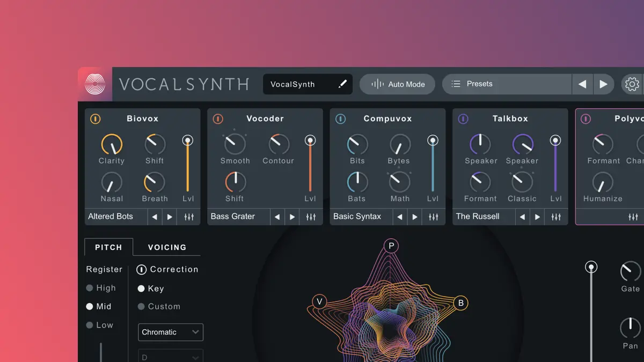Screen dimensions: 644x362
Task: Click the Talkbox Classic knob
Action: click(522, 183)
